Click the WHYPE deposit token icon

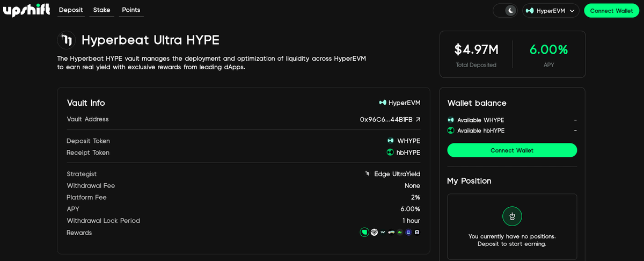[390, 141]
